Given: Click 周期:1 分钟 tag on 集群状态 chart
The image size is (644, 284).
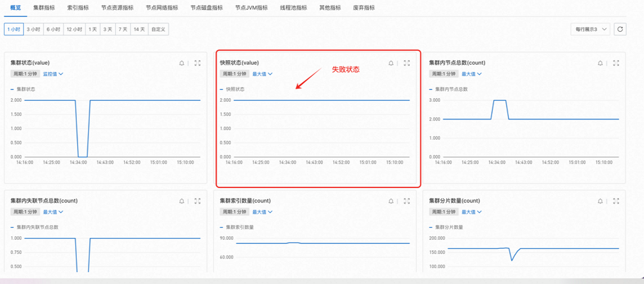Looking at the screenshot, I should tap(25, 74).
